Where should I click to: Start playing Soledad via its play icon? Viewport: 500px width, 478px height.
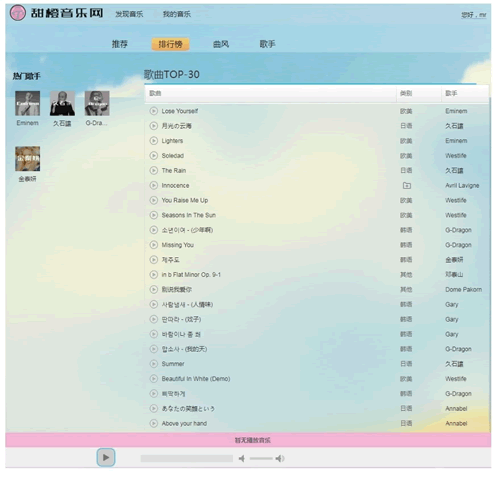[153, 156]
